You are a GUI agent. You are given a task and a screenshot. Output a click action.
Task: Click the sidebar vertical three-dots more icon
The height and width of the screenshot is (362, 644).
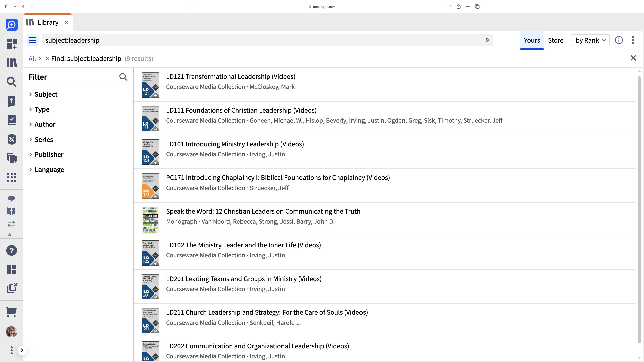click(x=11, y=350)
